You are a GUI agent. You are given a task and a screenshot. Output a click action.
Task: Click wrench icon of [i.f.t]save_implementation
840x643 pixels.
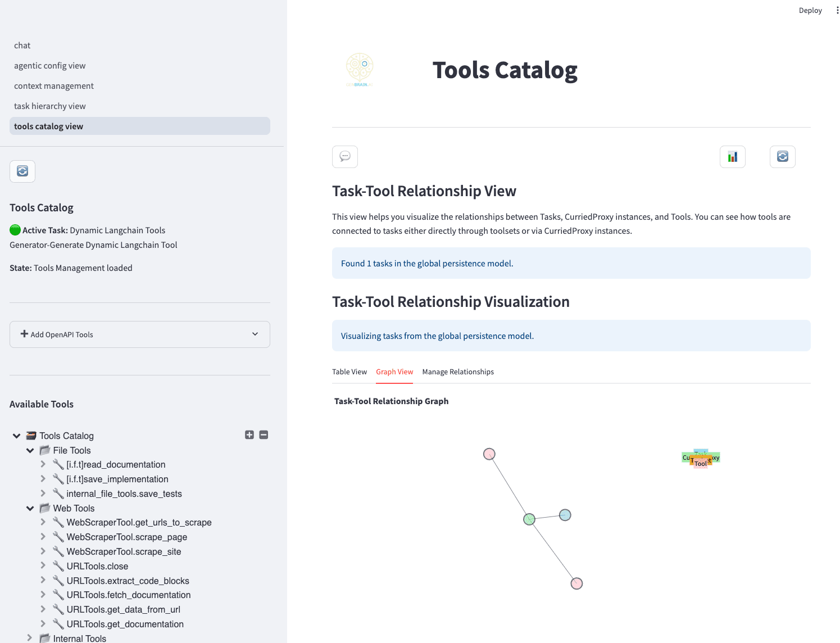[58, 479]
